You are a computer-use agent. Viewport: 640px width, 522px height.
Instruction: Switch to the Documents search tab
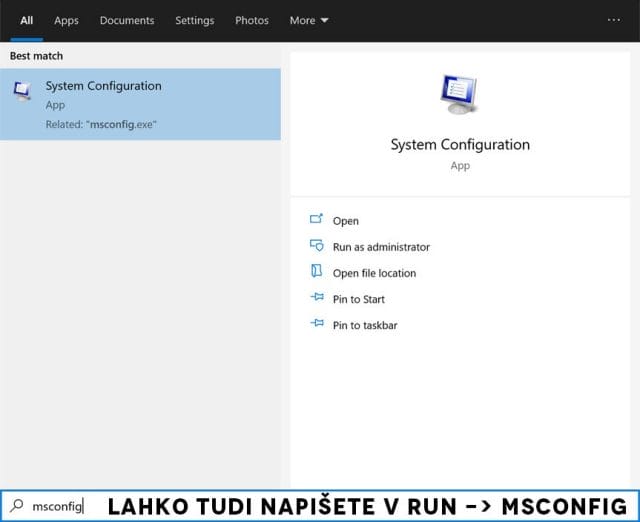coord(127,20)
